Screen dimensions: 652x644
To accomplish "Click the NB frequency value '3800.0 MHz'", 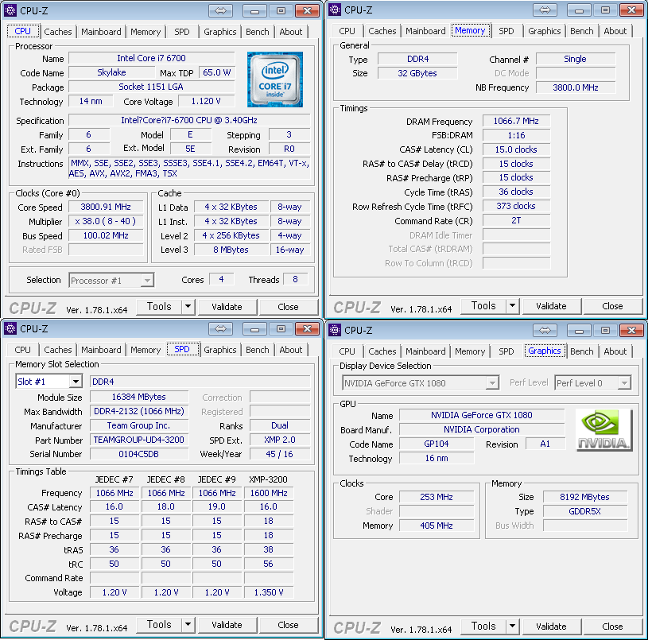I will point(576,87).
